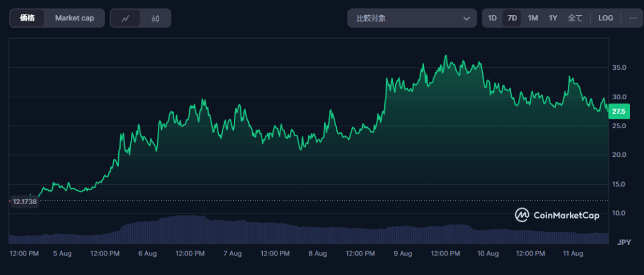This screenshot has height=275, width=644.
Task: Select the 7D time range
Action: point(512,18)
